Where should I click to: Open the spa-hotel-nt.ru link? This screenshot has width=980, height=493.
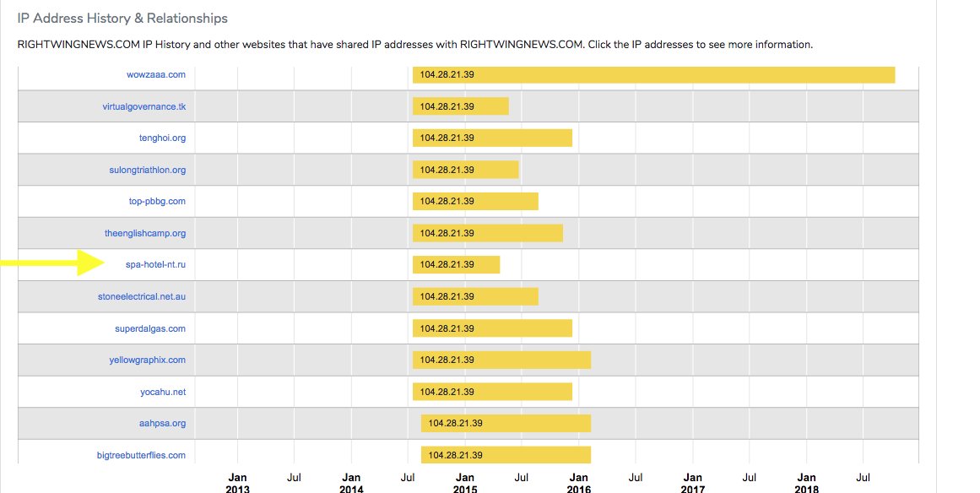155,264
